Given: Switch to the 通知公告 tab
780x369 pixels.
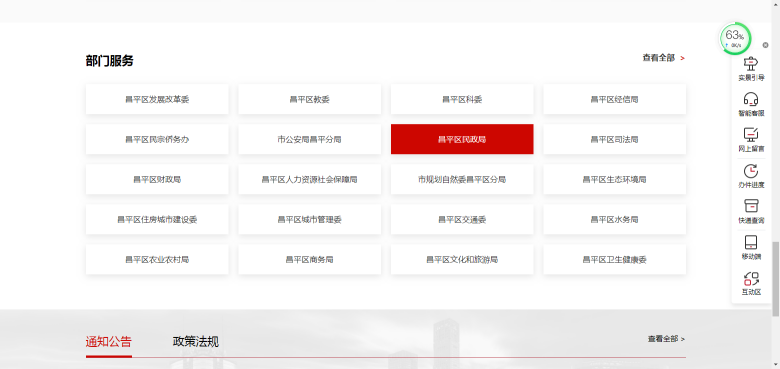Looking at the screenshot, I should (108, 342).
